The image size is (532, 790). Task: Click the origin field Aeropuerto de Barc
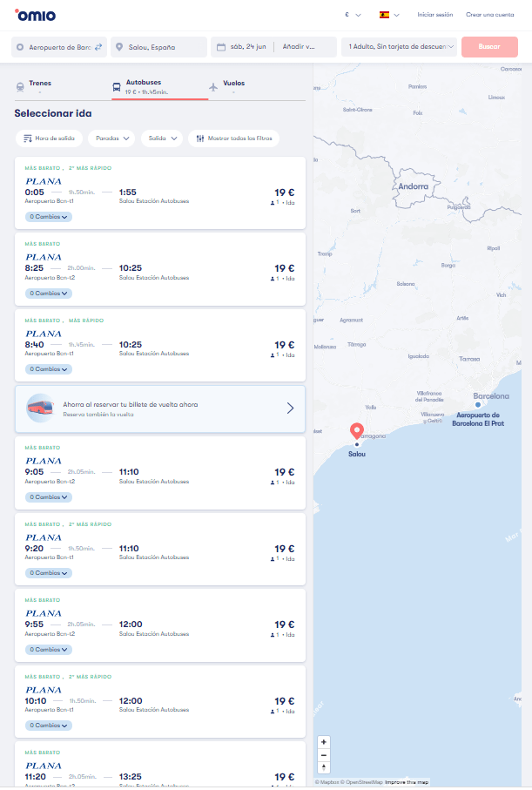pos(59,47)
